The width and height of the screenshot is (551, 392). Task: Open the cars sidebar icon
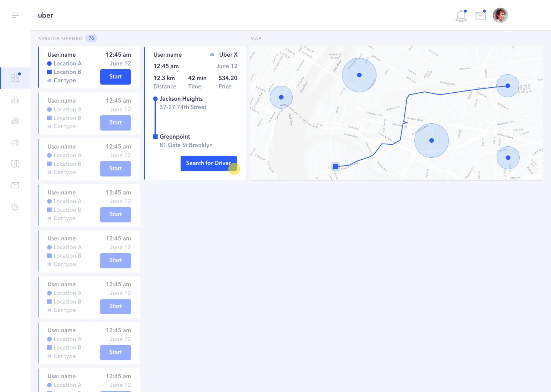tap(15, 121)
